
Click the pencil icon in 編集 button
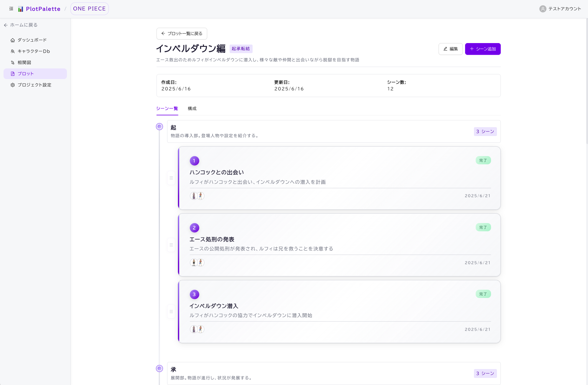[445, 49]
